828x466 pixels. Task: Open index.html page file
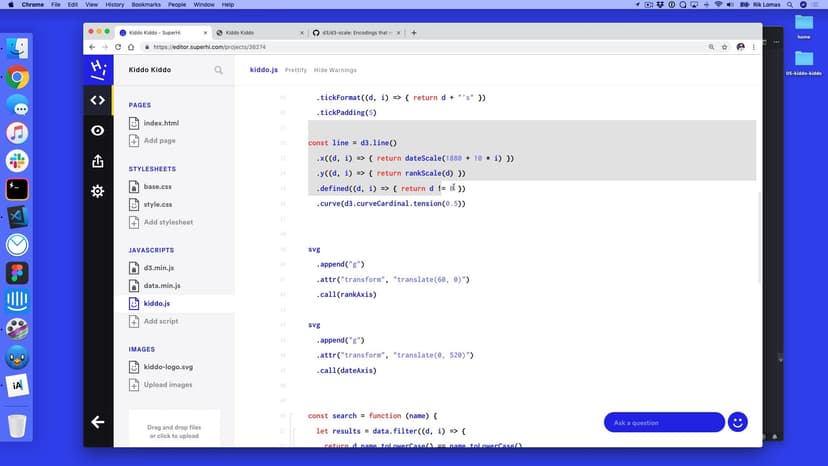click(161, 123)
